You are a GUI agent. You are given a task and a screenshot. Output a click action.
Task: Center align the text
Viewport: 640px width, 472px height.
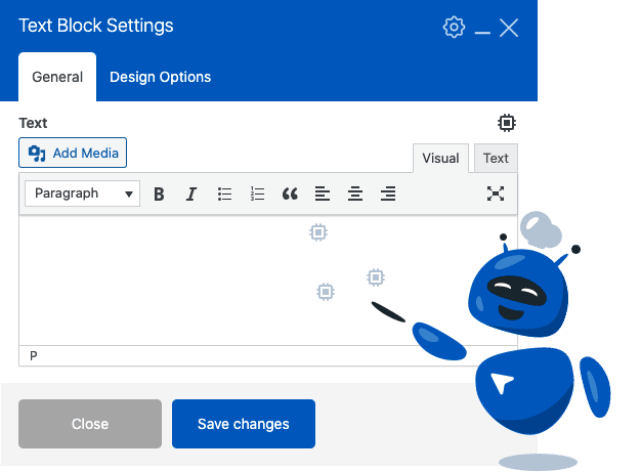point(355,194)
